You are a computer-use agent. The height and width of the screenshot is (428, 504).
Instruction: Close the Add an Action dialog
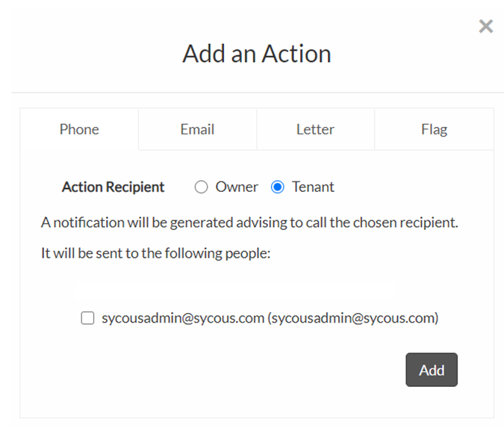[486, 27]
